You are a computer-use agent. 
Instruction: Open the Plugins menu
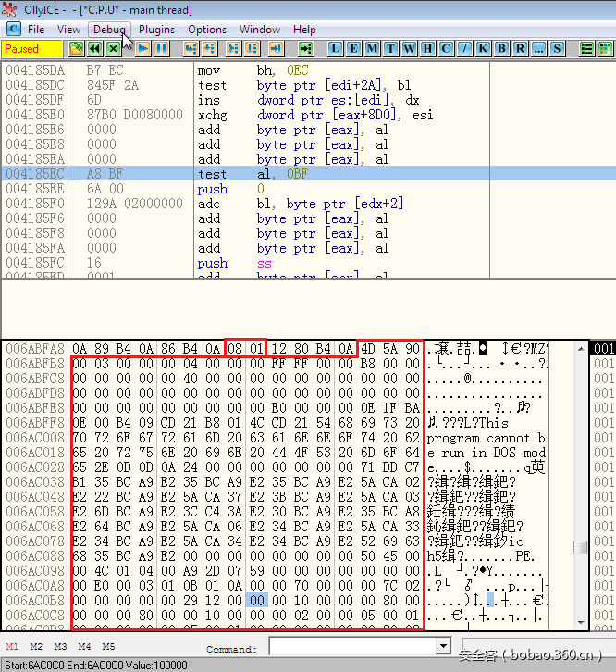point(156,30)
